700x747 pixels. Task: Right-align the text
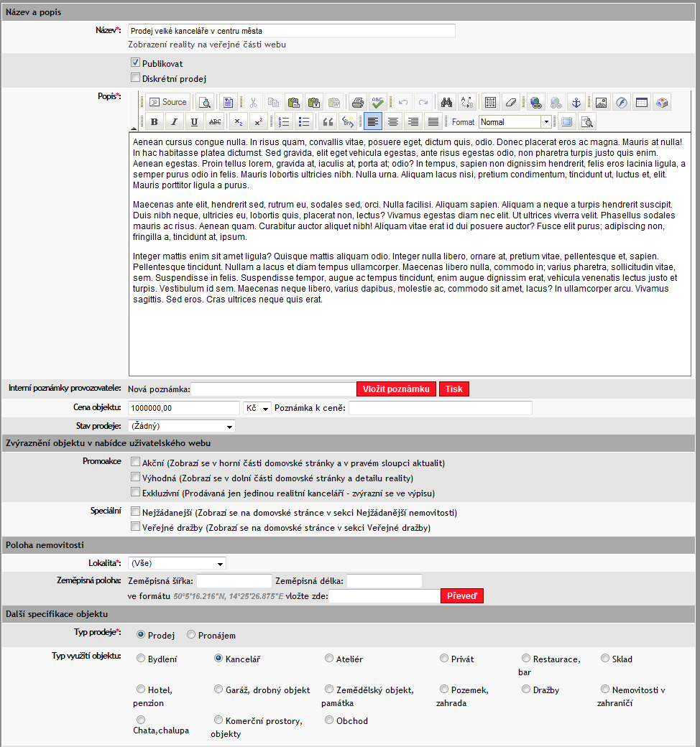pyautogui.click(x=413, y=122)
